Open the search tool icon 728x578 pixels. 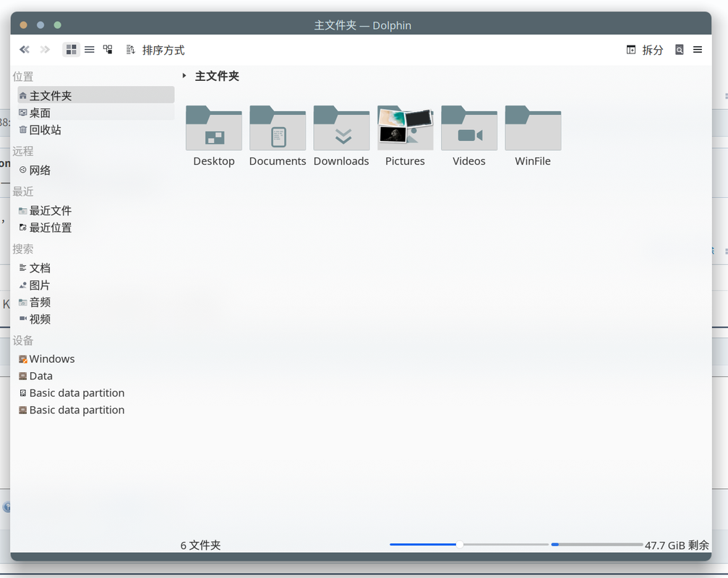(x=680, y=50)
